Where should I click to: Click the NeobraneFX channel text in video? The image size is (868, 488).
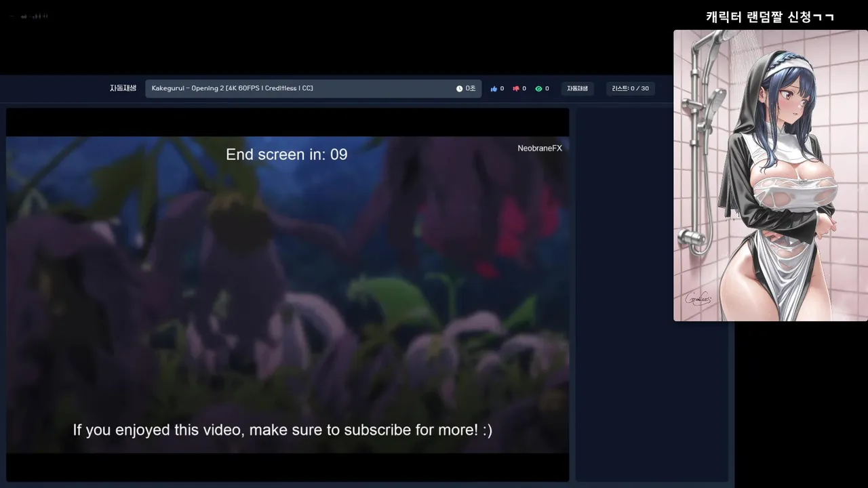[x=540, y=148]
